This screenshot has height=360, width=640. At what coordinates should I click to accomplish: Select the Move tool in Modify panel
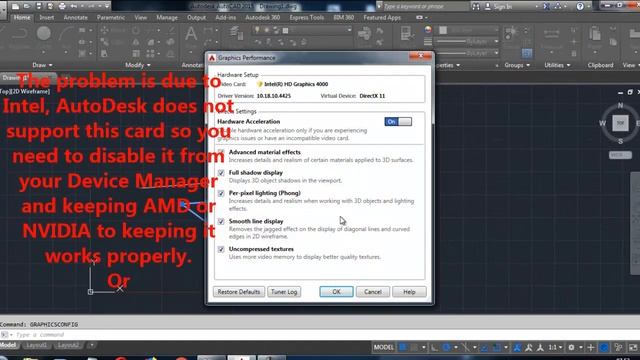(104, 30)
